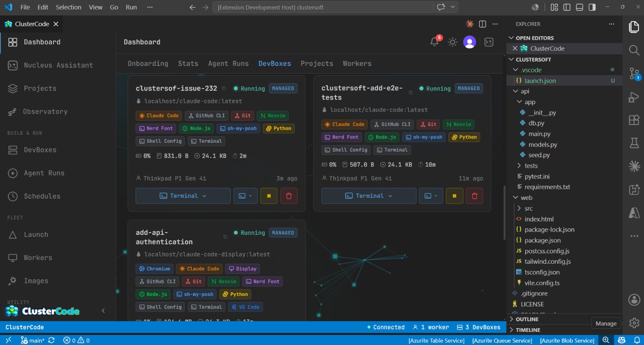Open the Azure view in activity bar
644x345 pixels.
click(634, 213)
